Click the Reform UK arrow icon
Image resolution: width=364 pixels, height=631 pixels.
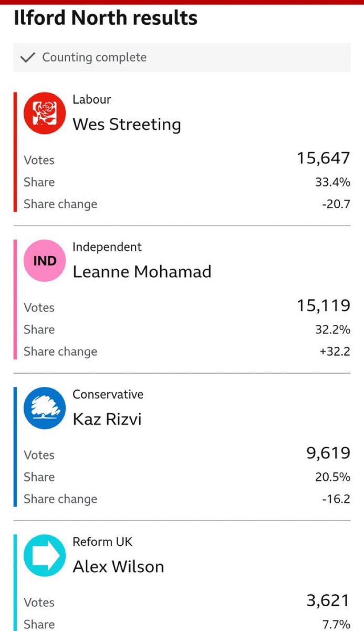point(45,556)
